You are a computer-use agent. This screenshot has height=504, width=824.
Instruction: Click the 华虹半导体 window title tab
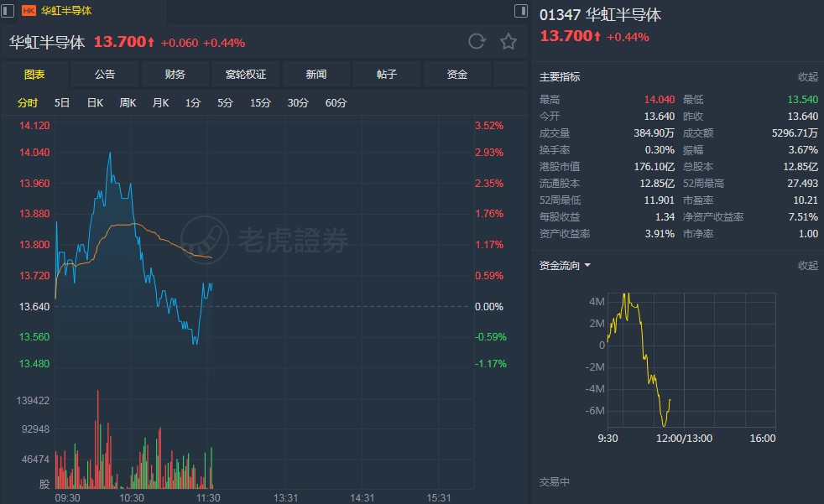coord(67,11)
